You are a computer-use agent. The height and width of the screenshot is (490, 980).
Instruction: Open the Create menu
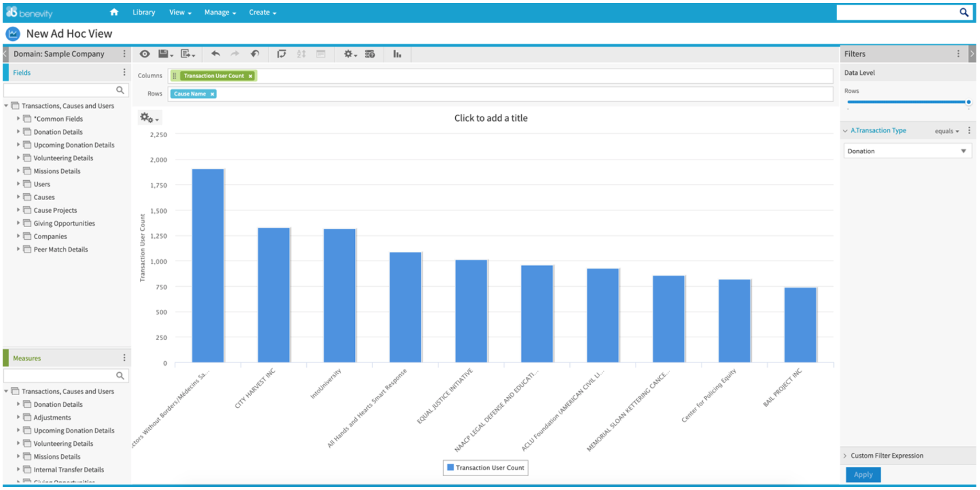coord(262,12)
